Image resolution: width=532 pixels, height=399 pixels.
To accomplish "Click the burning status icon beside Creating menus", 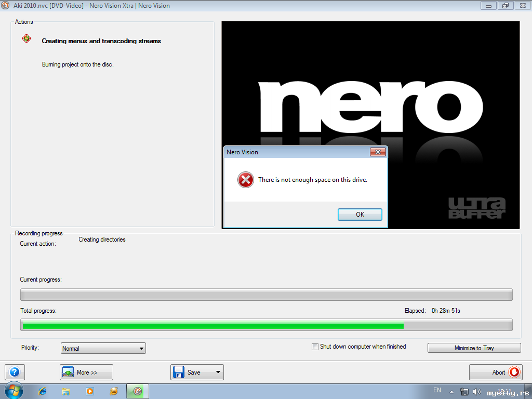I will [26, 38].
